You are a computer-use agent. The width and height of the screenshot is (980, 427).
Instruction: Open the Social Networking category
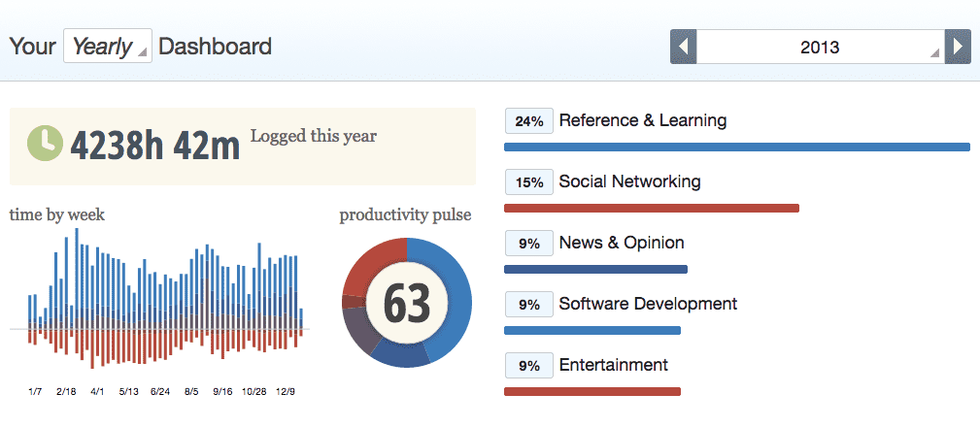coord(629,181)
